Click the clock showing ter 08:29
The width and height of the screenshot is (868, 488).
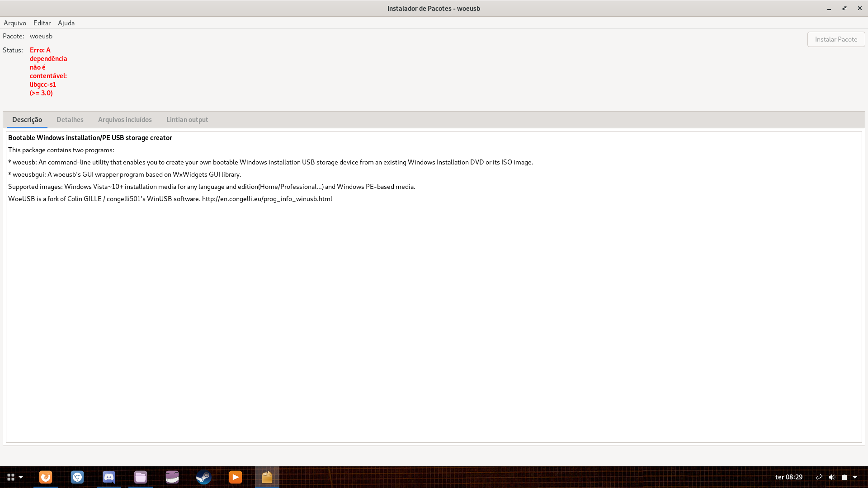789,477
